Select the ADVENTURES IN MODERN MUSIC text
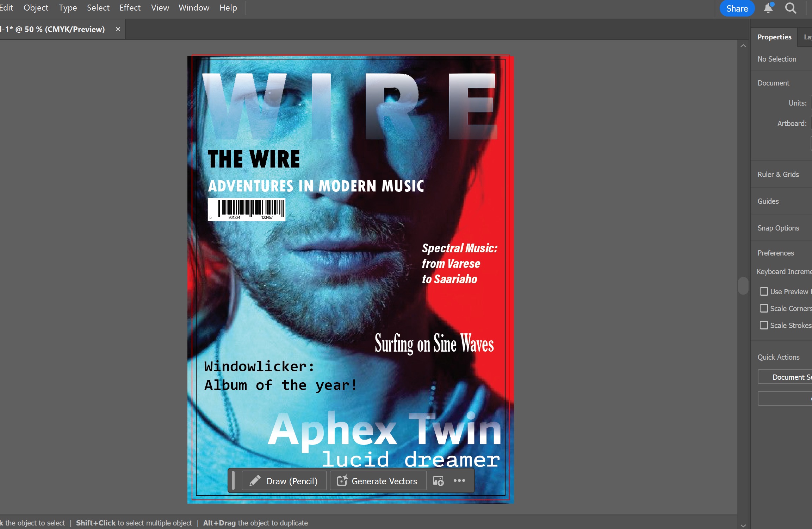Screen dimensions: 812x529 pyautogui.click(x=316, y=186)
